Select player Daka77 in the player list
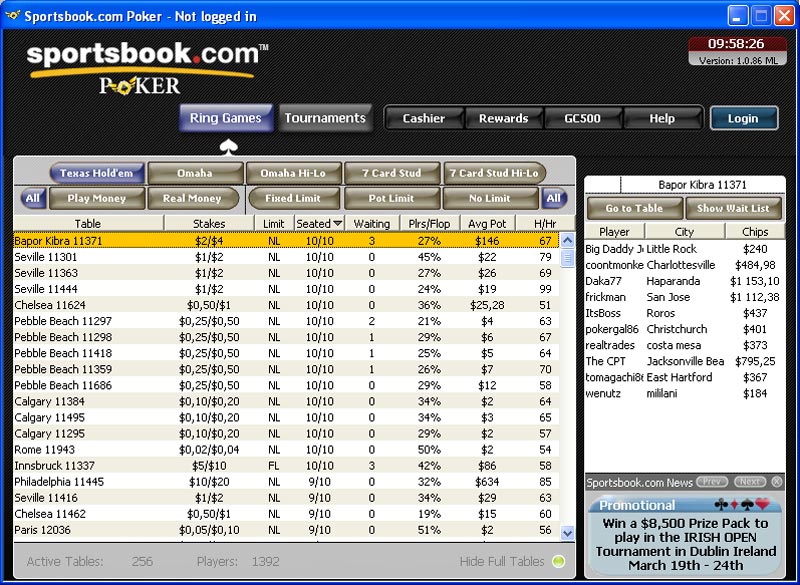The image size is (800, 585). click(685, 281)
